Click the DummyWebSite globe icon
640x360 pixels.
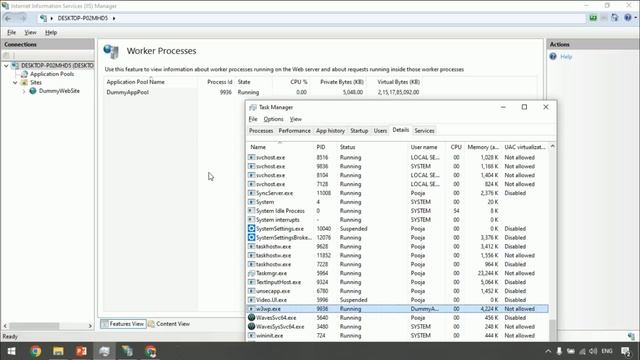pyautogui.click(x=33, y=91)
